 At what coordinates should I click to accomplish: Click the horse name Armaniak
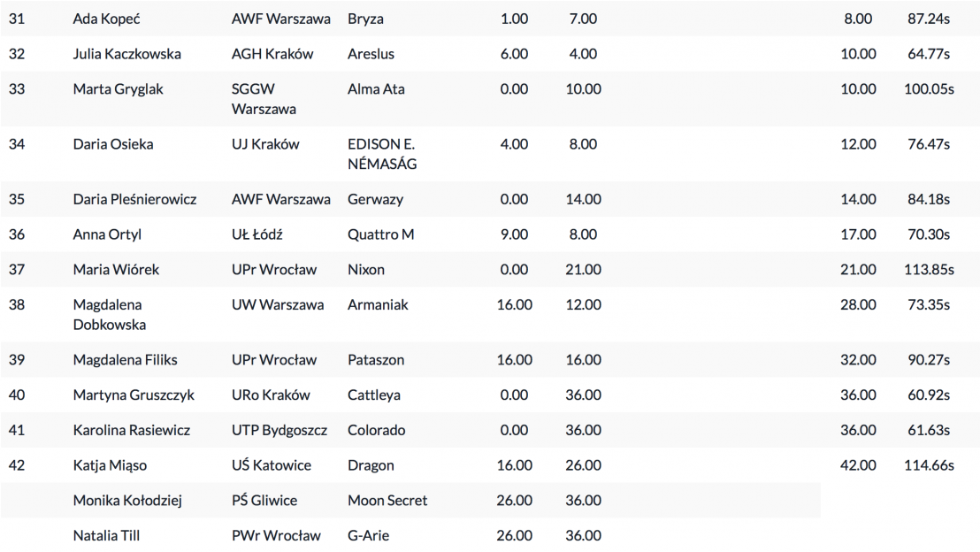tap(379, 305)
